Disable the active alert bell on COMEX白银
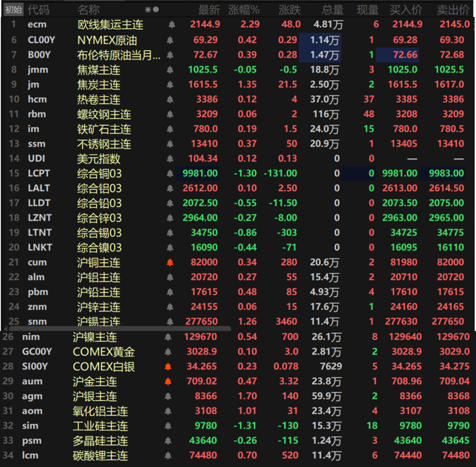476x467 pixels. tap(168, 367)
